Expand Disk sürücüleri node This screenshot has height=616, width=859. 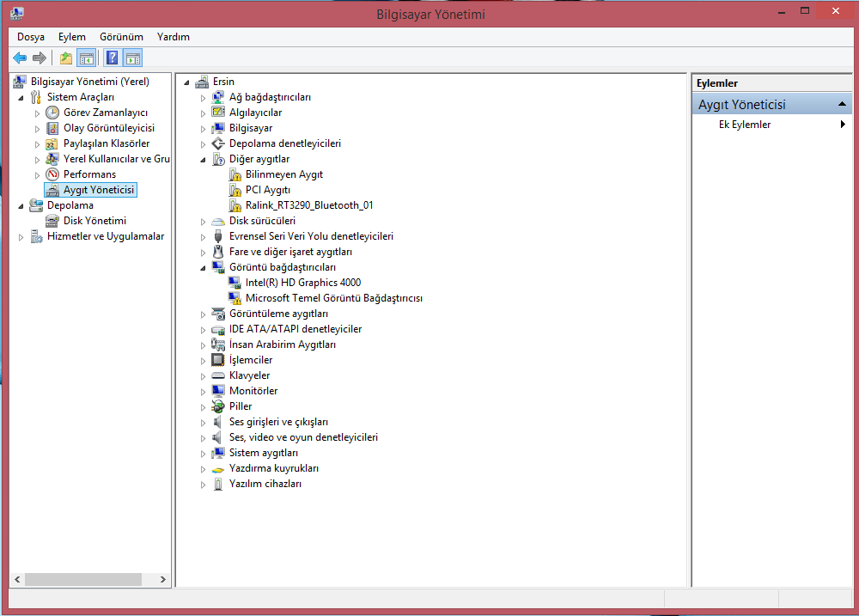click(x=203, y=222)
